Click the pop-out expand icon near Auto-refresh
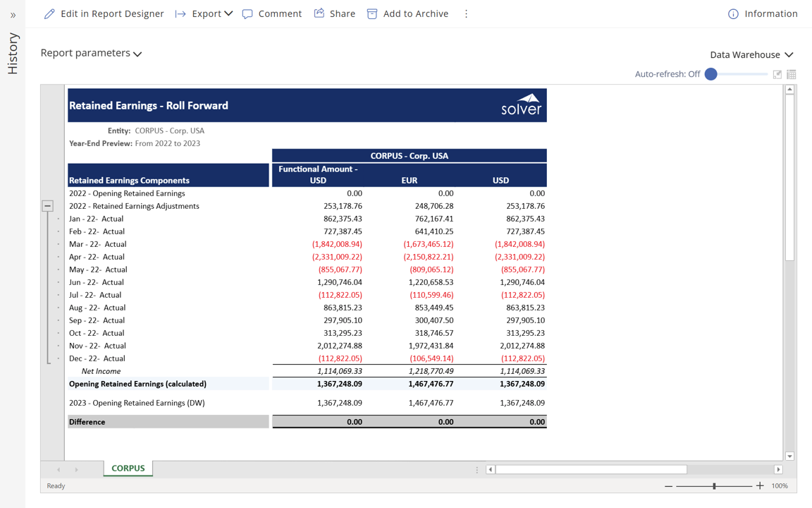The width and height of the screenshot is (812, 508). pos(777,74)
